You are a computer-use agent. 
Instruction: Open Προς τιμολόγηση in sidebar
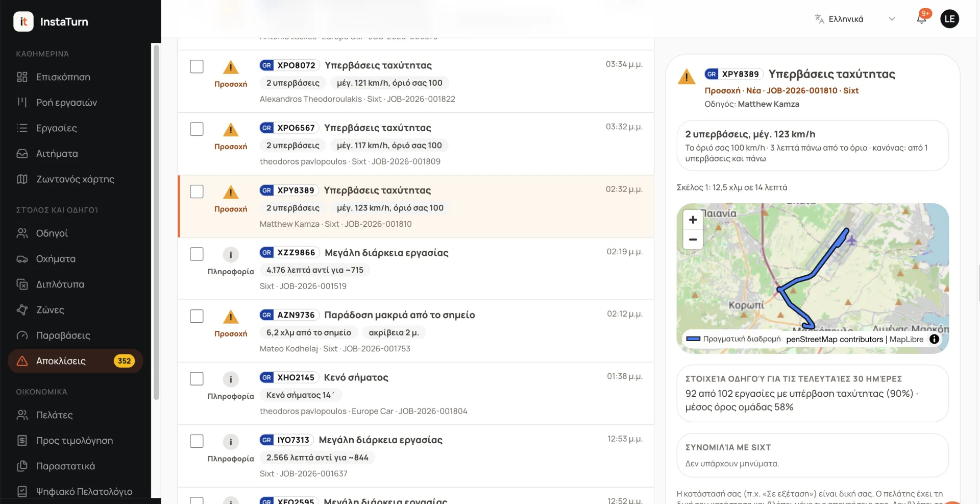(x=75, y=441)
